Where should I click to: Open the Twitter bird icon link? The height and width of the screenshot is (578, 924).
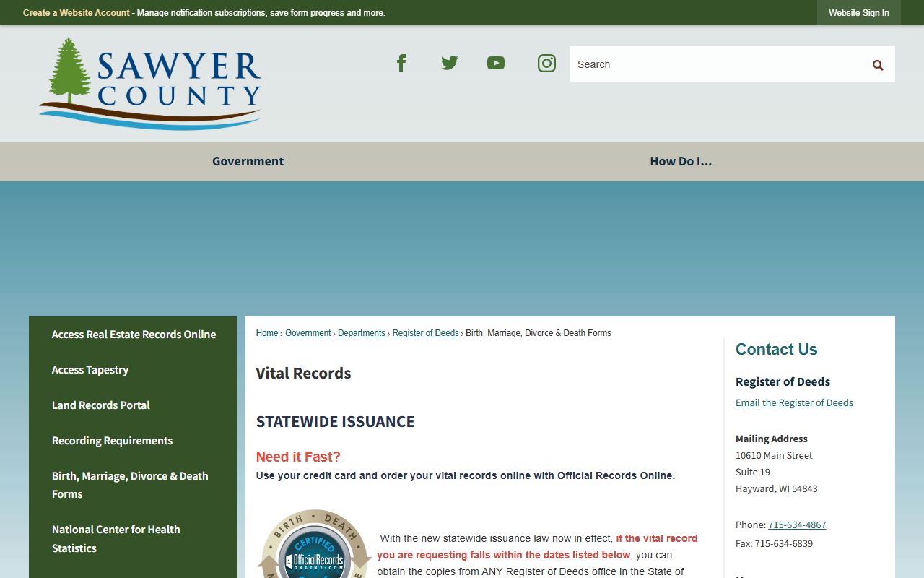pyautogui.click(x=449, y=63)
